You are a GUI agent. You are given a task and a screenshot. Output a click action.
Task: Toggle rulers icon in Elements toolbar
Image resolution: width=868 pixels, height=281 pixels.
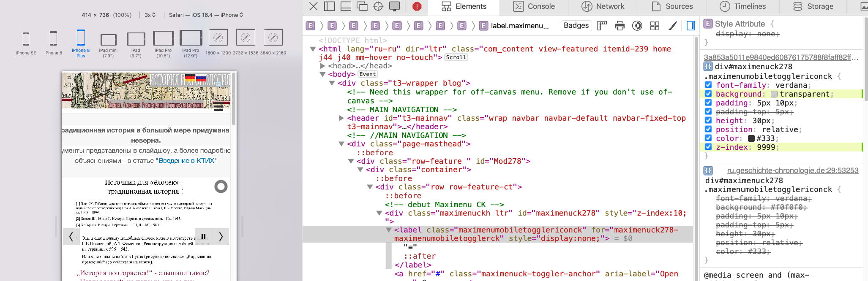[602, 26]
